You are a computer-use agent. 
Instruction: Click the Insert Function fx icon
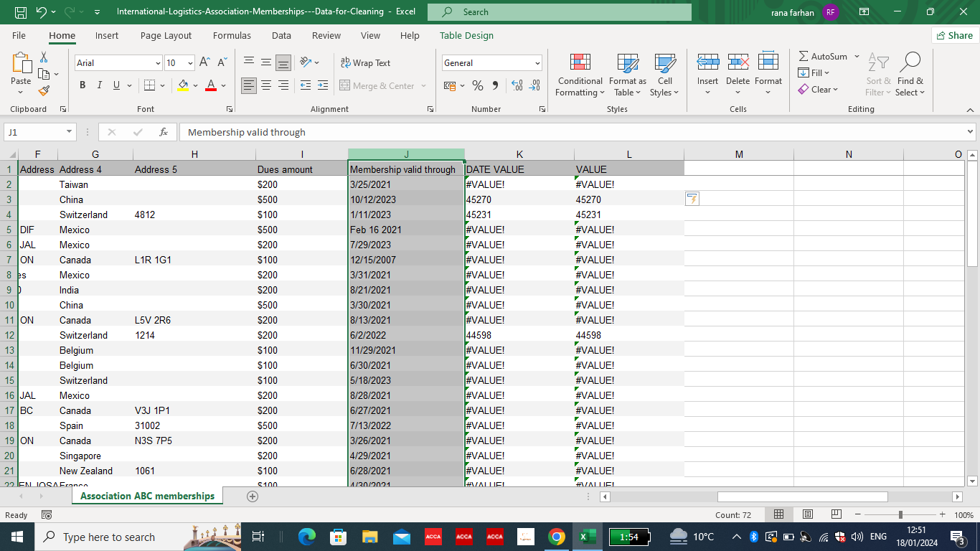click(x=164, y=132)
